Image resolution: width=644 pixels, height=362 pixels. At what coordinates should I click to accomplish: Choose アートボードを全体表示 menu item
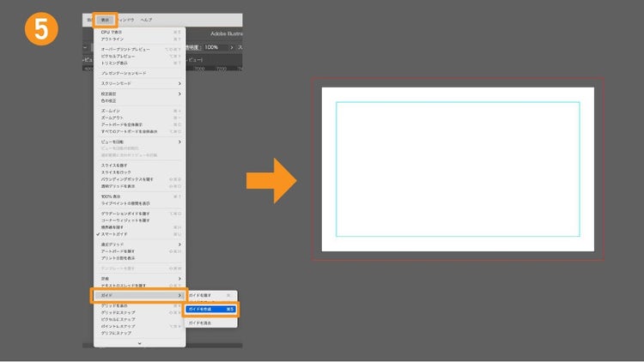click(x=140, y=124)
